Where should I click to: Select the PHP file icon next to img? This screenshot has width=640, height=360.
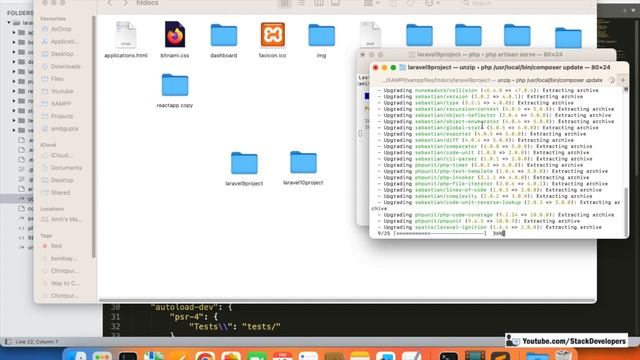tap(370, 35)
